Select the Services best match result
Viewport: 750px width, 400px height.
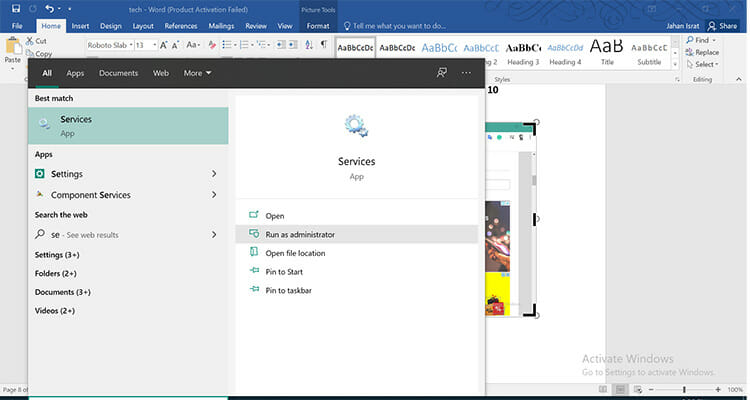pyautogui.click(x=128, y=126)
